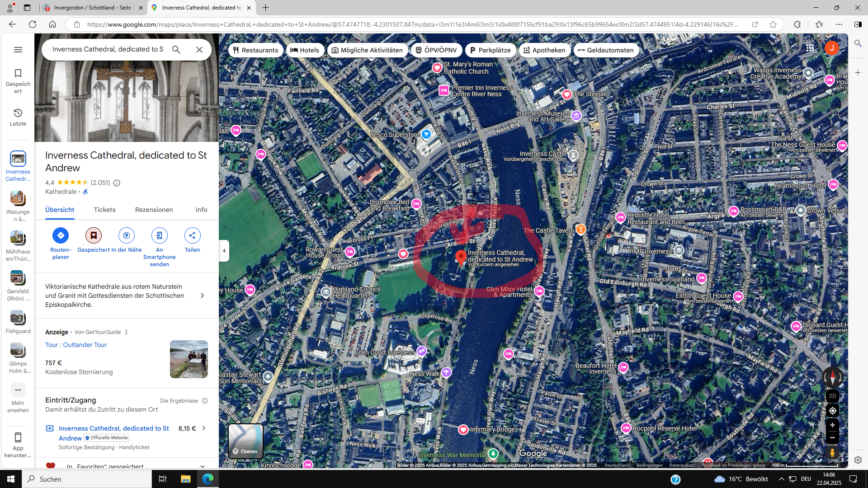Expand the saved Favoriten section
Image resolution: width=868 pixels, height=488 pixels.
[x=202, y=466]
